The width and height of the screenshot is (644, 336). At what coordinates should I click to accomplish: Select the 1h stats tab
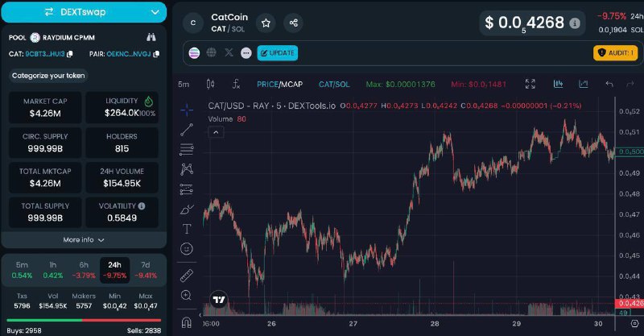click(53, 270)
